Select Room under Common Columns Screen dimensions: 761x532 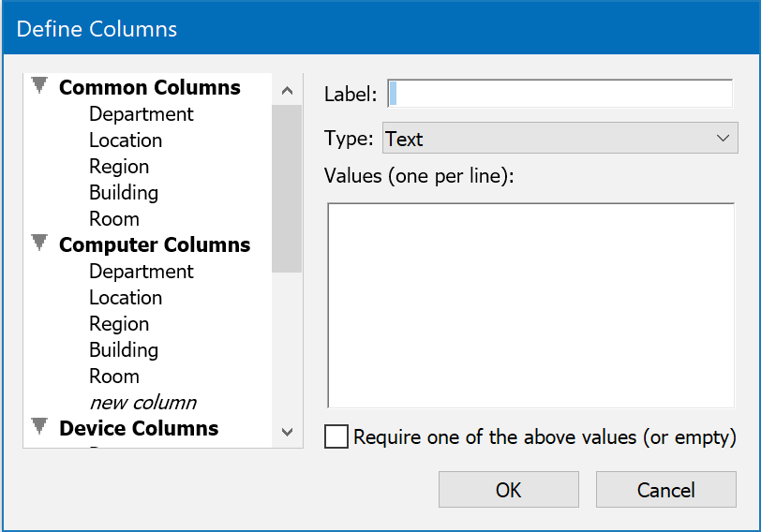114,219
